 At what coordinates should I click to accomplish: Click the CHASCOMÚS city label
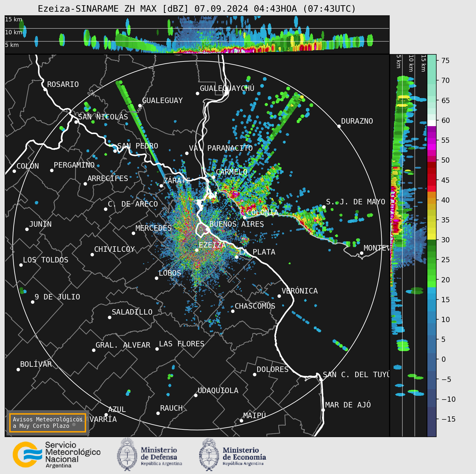pyautogui.click(x=255, y=306)
